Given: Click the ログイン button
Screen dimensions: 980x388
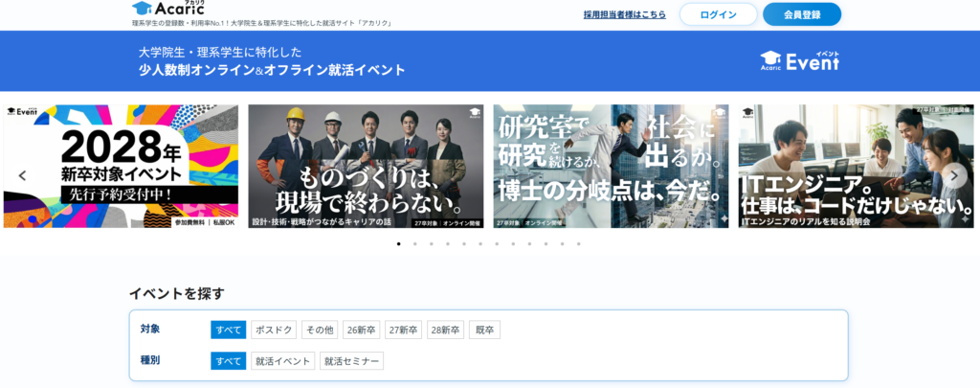Looking at the screenshot, I should tap(718, 14).
